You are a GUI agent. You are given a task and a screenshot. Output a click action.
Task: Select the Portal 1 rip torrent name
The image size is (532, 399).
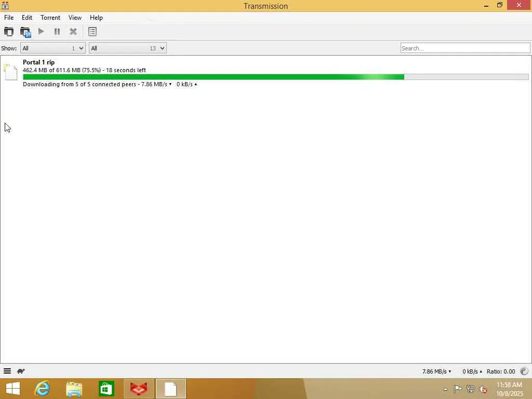point(38,62)
